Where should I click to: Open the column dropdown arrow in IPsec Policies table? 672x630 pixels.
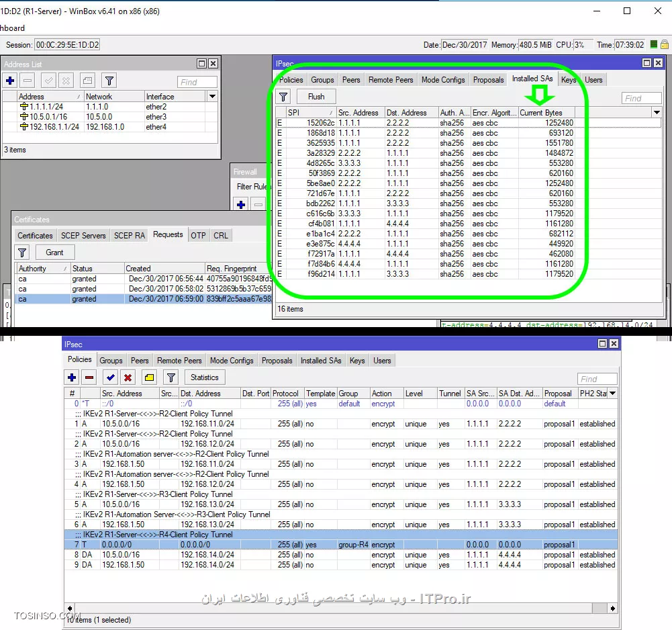point(613,394)
